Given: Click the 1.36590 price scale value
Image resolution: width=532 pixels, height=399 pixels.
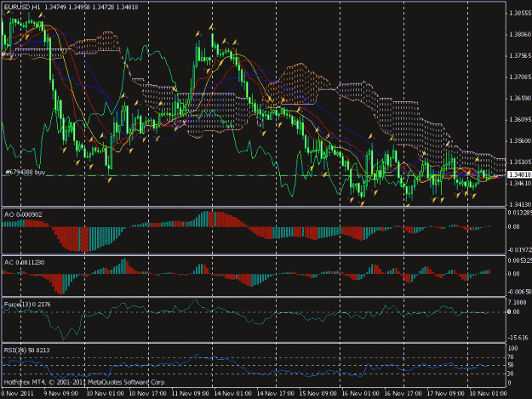Looking at the screenshot, I should coord(520,99).
